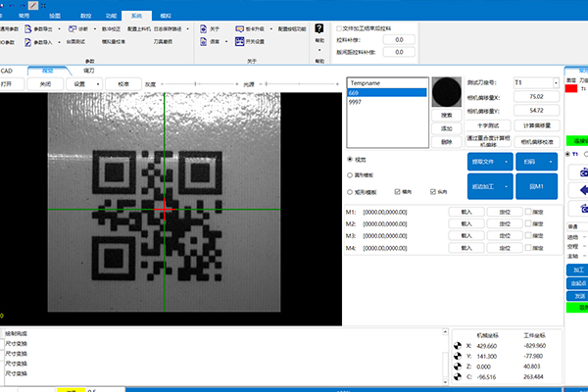
Task: Expand the 提取文件 dropdown button
Action: [x=506, y=161]
